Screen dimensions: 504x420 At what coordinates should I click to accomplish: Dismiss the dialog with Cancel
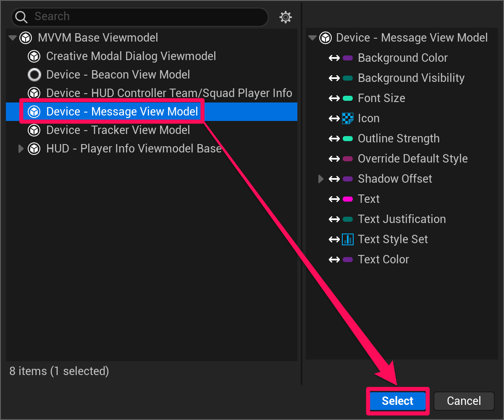(x=464, y=401)
